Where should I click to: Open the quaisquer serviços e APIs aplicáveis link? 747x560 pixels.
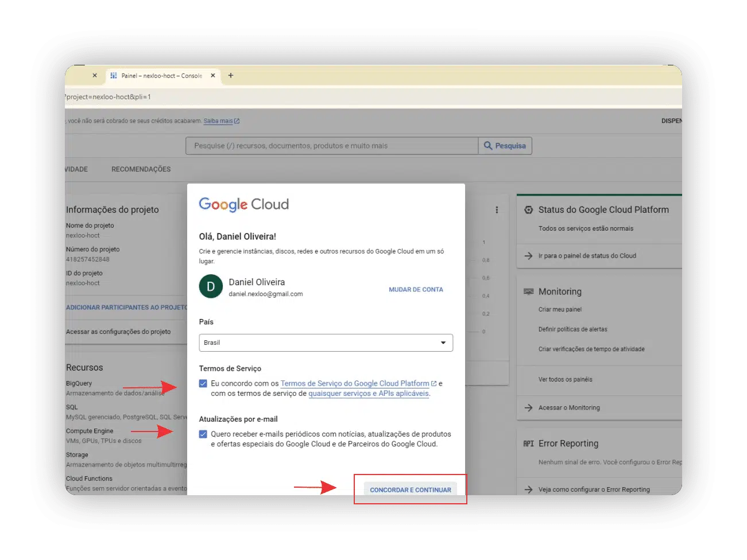[369, 394]
